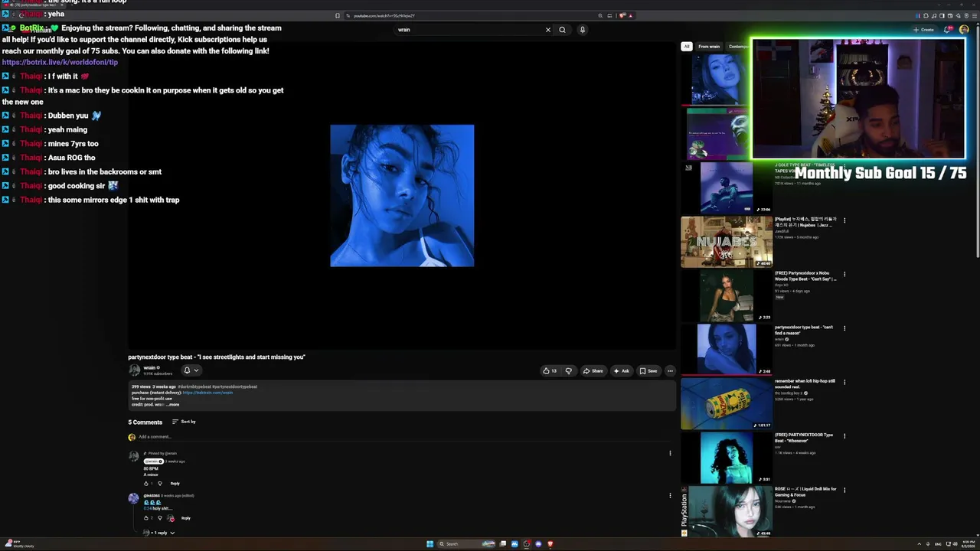Dislike the video
This screenshot has width=980, height=551.
coord(568,371)
